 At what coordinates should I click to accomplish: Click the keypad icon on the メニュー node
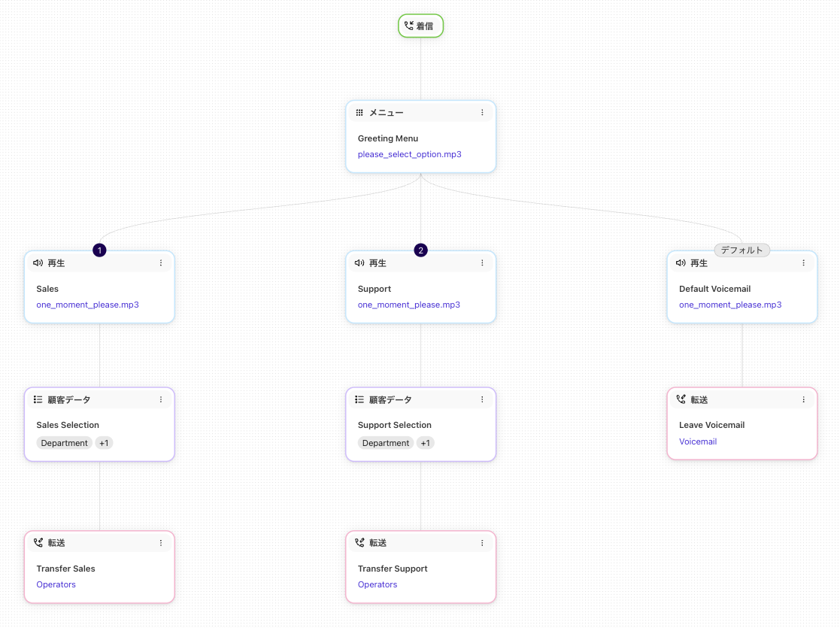[x=359, y=112]
